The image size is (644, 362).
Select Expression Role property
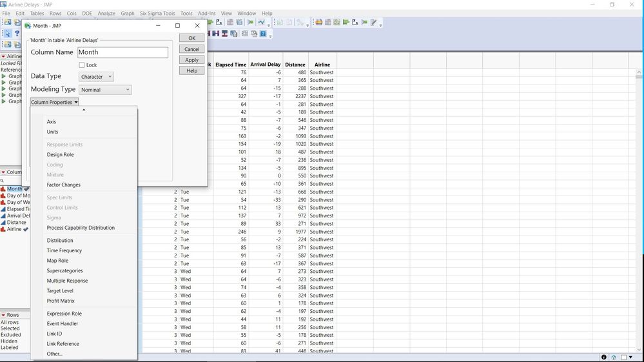tap(64, 314)
